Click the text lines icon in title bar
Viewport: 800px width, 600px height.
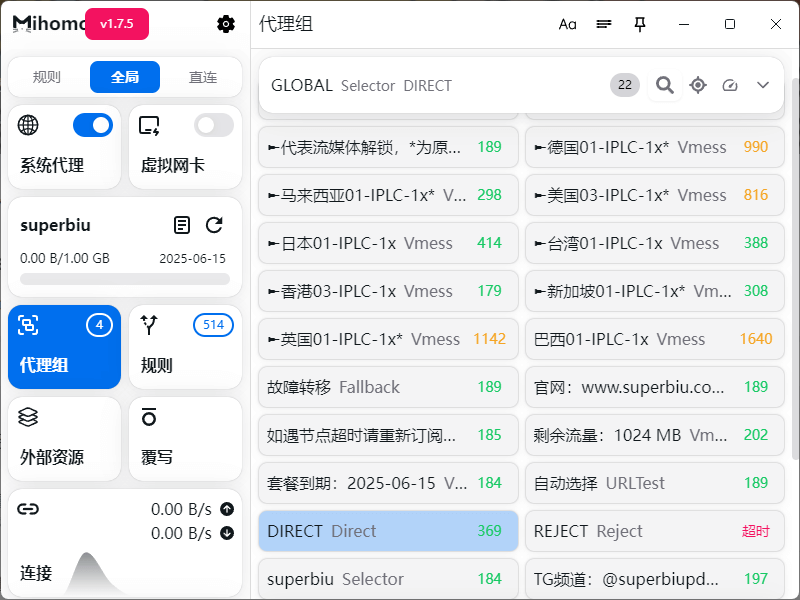[604, 24]
